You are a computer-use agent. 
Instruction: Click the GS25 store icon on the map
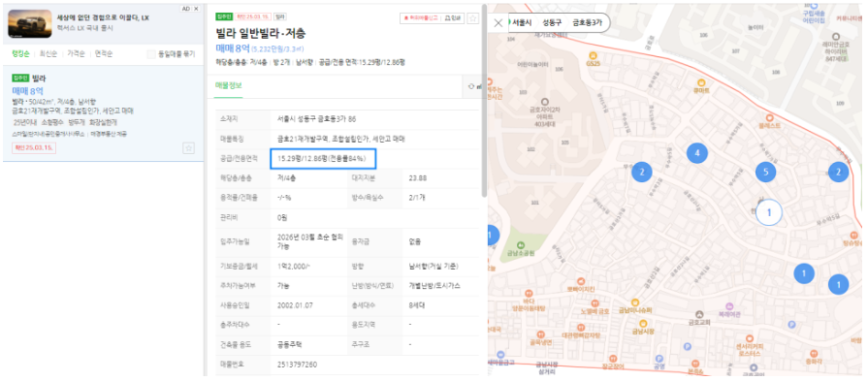[593, 55]
